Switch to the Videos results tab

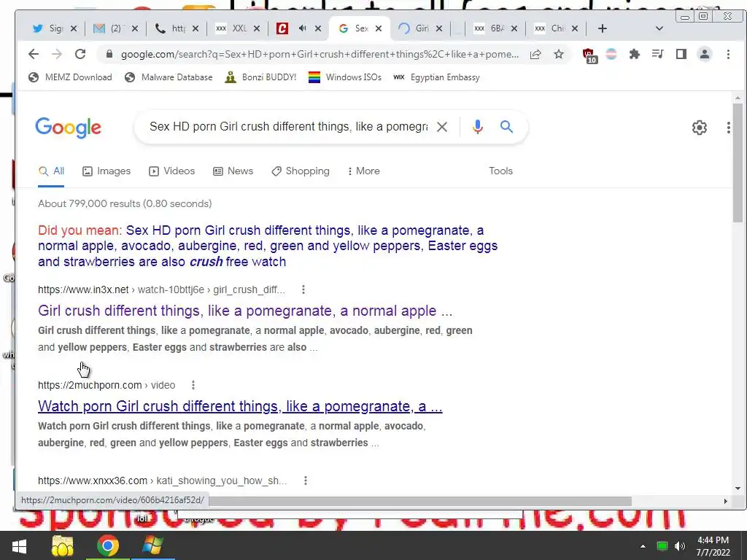[x=171, y=171]
